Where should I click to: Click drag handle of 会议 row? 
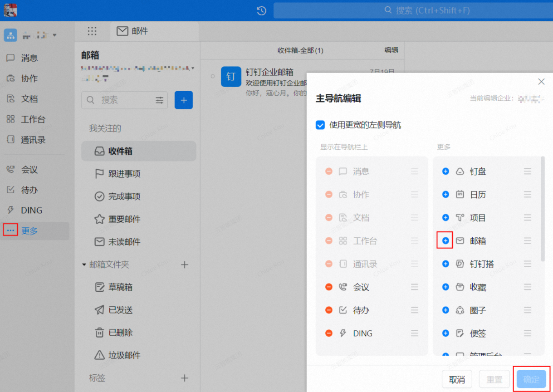(x=415, y=287)
